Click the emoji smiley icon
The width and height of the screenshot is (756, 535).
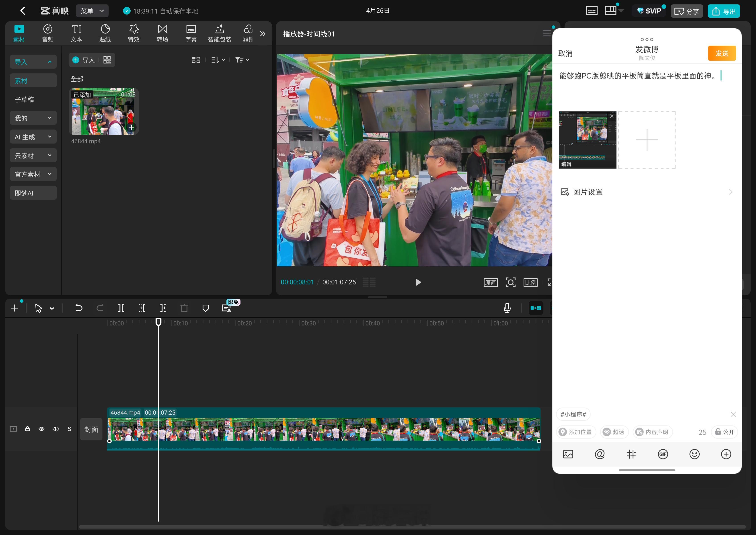tap(694, 454)
